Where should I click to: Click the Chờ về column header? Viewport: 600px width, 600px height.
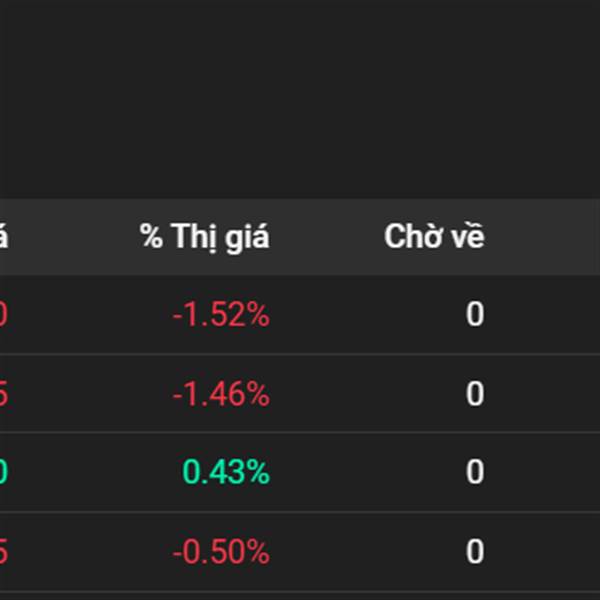pyautogui.click(x=434, y=237)
